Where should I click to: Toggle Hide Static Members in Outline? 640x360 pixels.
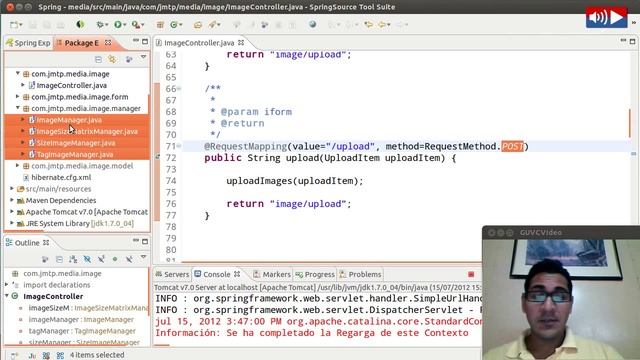[x=101, y=259]
